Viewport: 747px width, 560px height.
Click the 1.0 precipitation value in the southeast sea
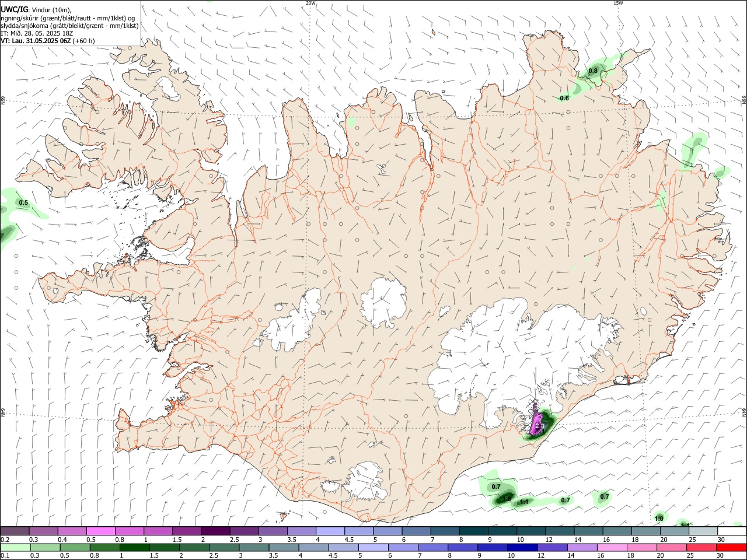[x=659, y=519]
